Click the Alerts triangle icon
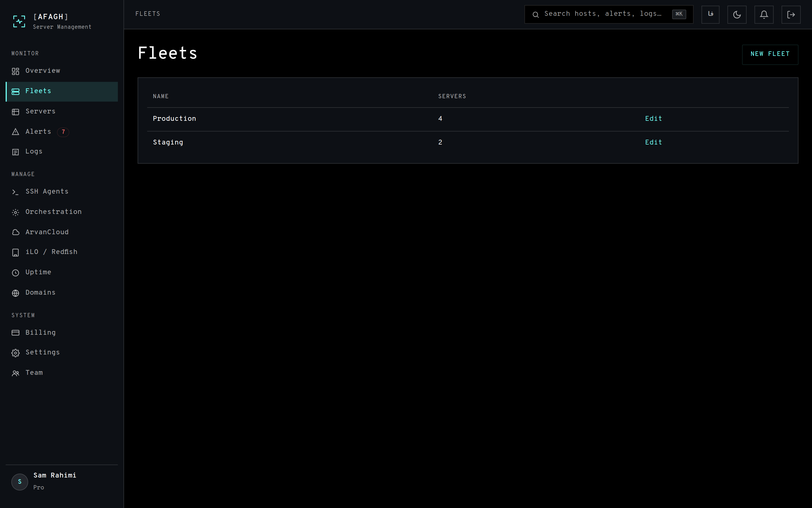This screenshot has height=508, width=812. [x=16, y=132]
